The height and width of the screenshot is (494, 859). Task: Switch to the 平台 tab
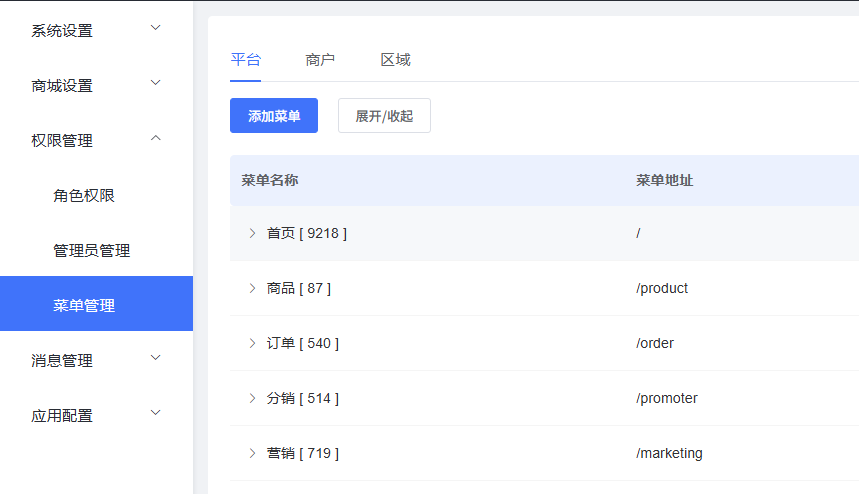[245, 60]
